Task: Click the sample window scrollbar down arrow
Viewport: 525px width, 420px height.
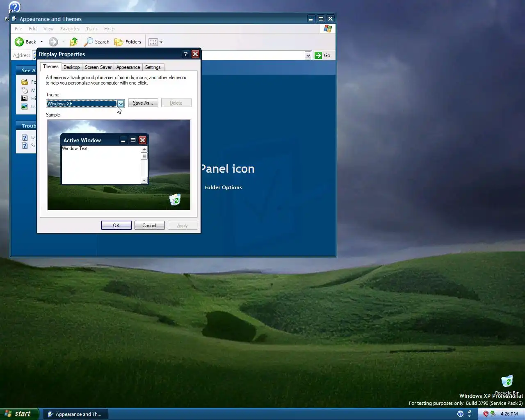Action: (144, 180)
